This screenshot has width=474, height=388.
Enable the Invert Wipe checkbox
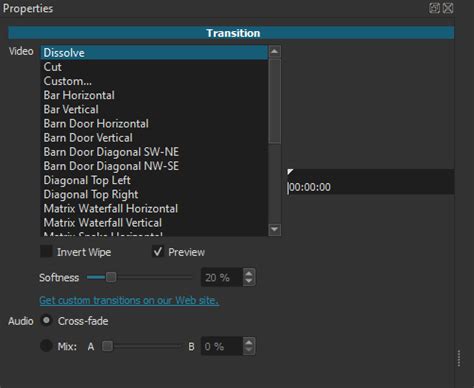click(46, 252)
